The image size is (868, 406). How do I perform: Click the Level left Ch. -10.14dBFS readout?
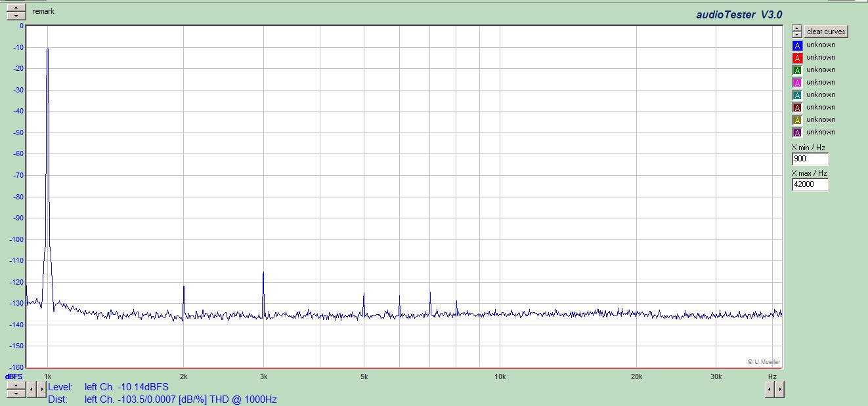tap(108, 387)
